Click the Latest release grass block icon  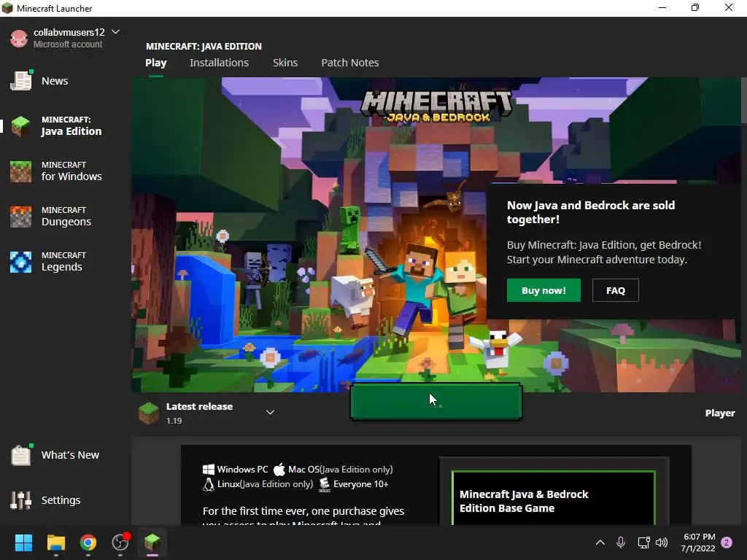click(x=149, y=413)
